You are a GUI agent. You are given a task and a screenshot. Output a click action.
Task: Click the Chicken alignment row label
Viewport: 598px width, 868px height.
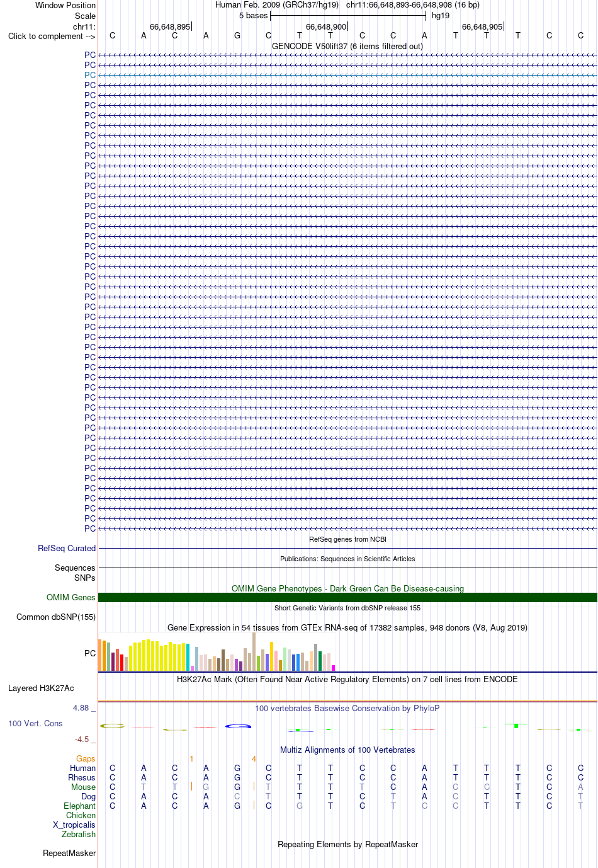point(81,816)
